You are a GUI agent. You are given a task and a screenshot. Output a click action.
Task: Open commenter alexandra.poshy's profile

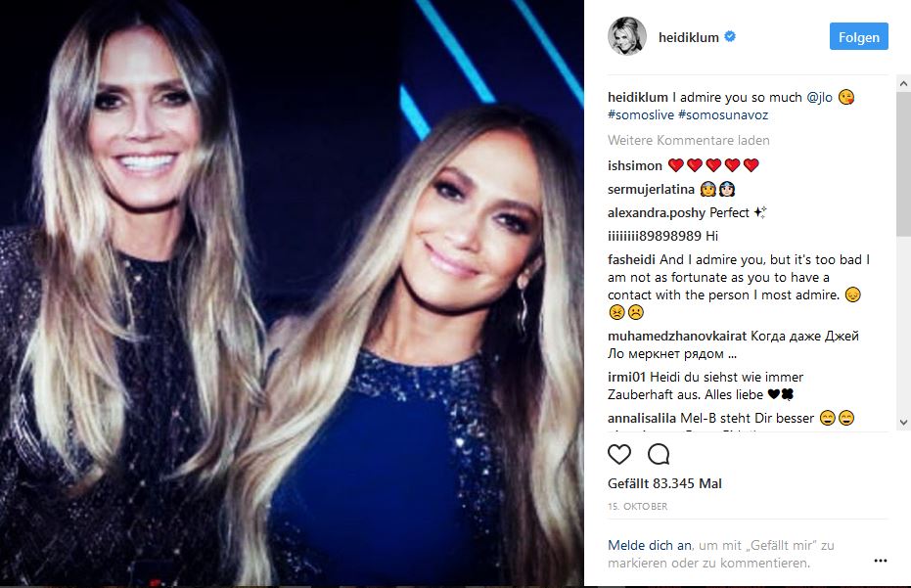point(656,212)
